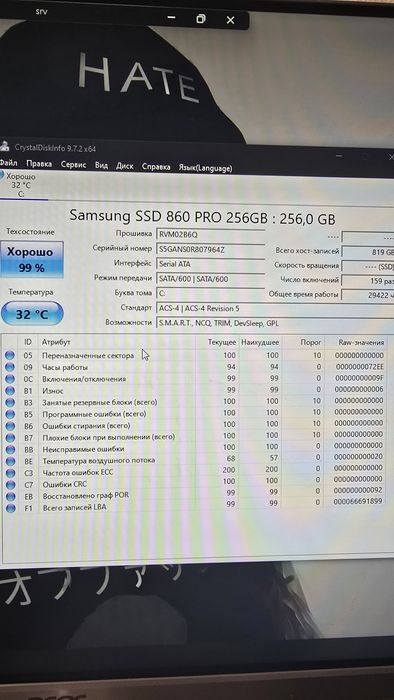
Task: Open the Диск menu
Action: click(x=124, y=166)
